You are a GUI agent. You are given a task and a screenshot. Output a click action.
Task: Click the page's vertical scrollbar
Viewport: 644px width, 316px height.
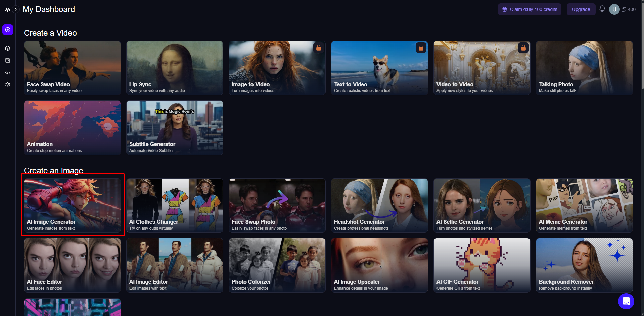[x=642, y=45]
